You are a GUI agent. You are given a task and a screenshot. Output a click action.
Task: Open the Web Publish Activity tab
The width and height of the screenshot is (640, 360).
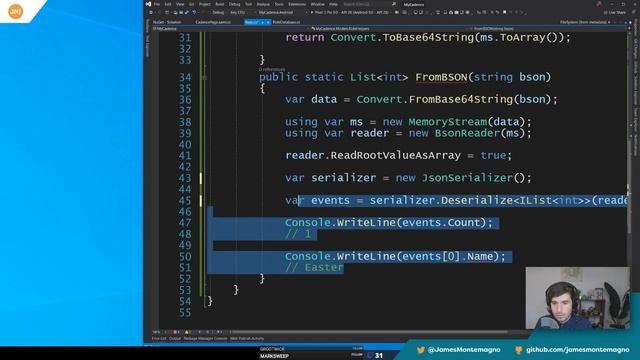(x=247, y=338)
